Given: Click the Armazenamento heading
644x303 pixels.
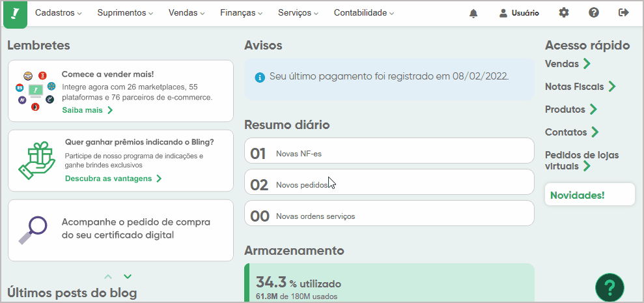Looking at the screenshot, I should click(294, 250).
